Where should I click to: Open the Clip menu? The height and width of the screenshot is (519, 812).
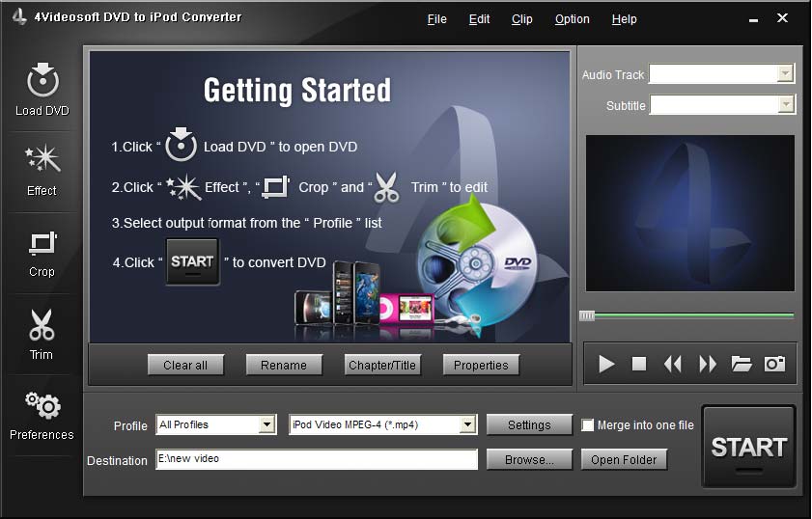[x=522, y=19]
